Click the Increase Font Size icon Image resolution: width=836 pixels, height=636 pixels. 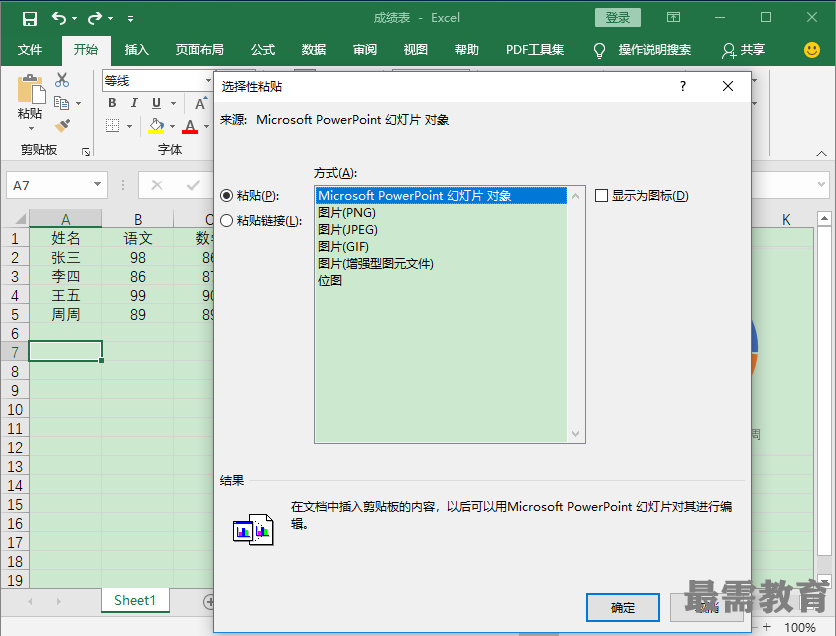click(200, 103)
